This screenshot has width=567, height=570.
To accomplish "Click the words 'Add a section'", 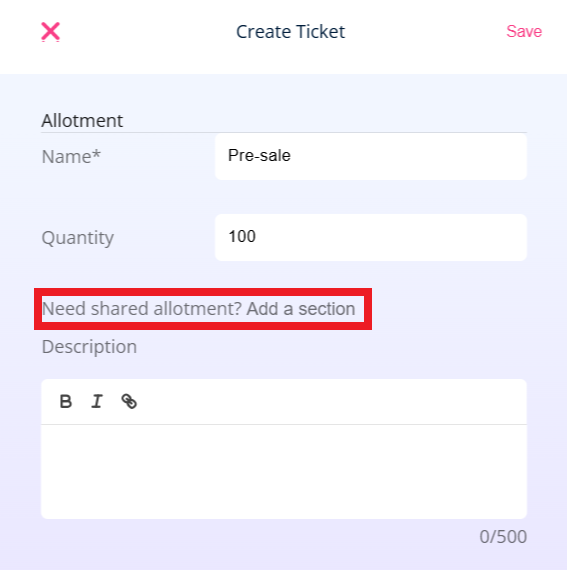I will (x=301, y=309).
